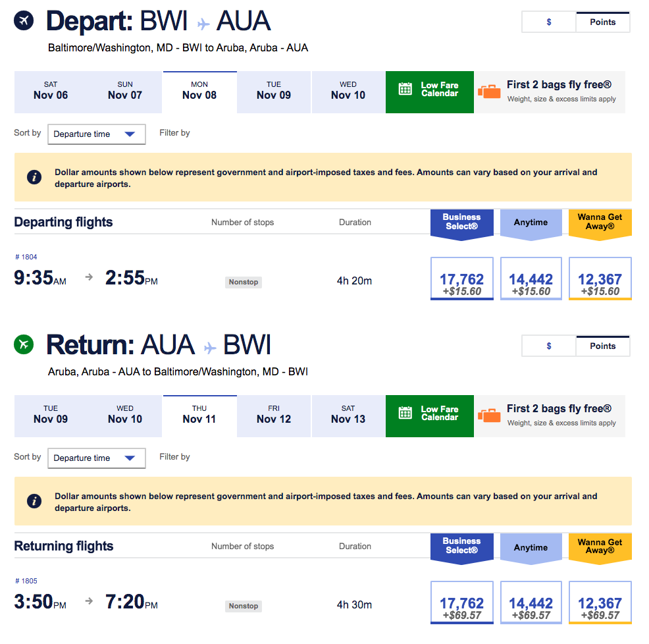
Task: Switch departure date to Wed Nov 10
Action: (x=348, y=92)
